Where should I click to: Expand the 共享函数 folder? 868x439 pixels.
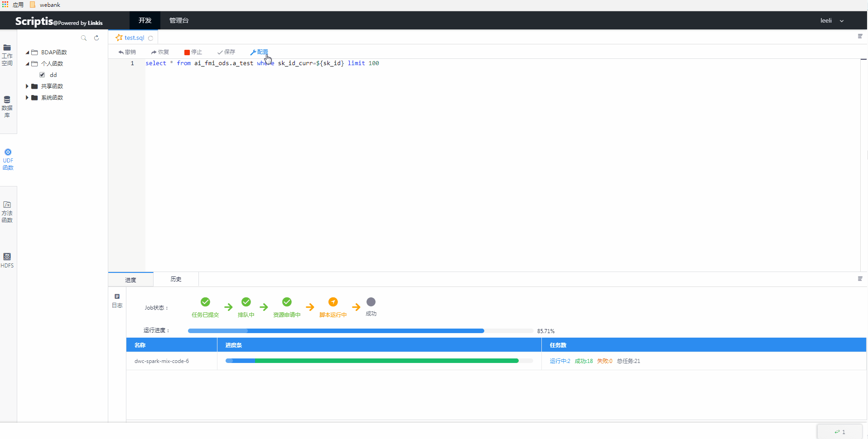pos(27,86)
